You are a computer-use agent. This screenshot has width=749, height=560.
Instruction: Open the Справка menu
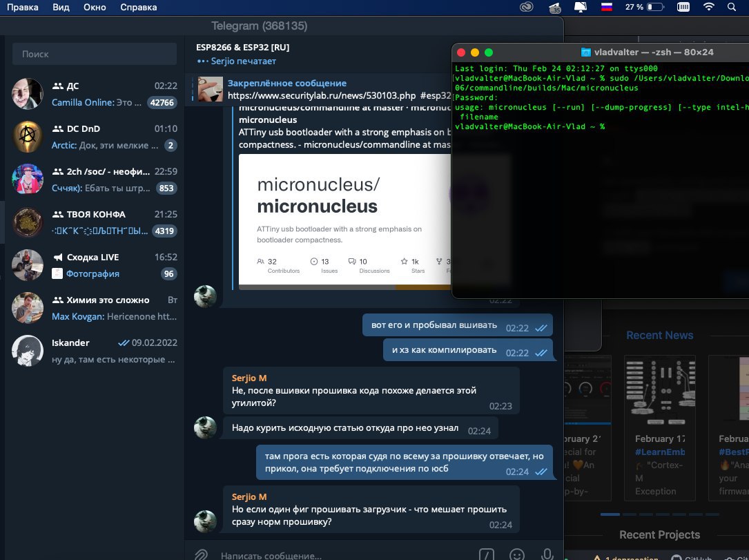[x=139, y=7]
